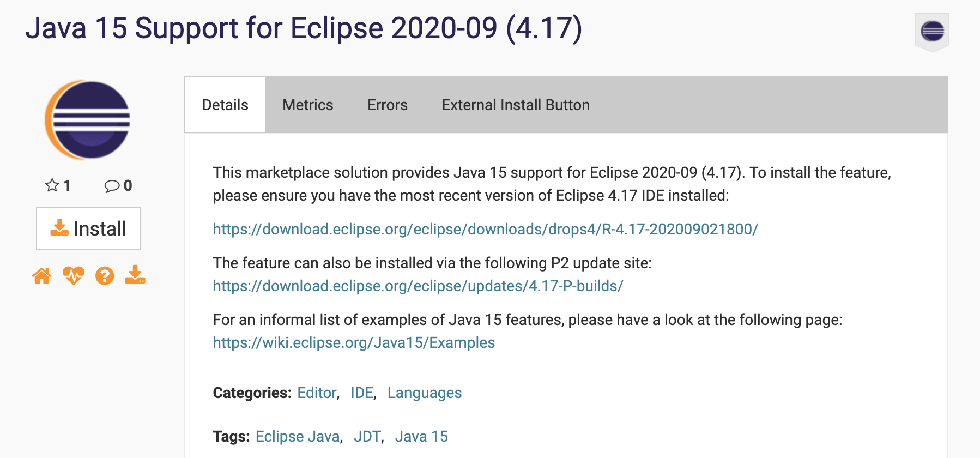Toggle the favorite star rating
980x458 pixels.
point(52,185)
